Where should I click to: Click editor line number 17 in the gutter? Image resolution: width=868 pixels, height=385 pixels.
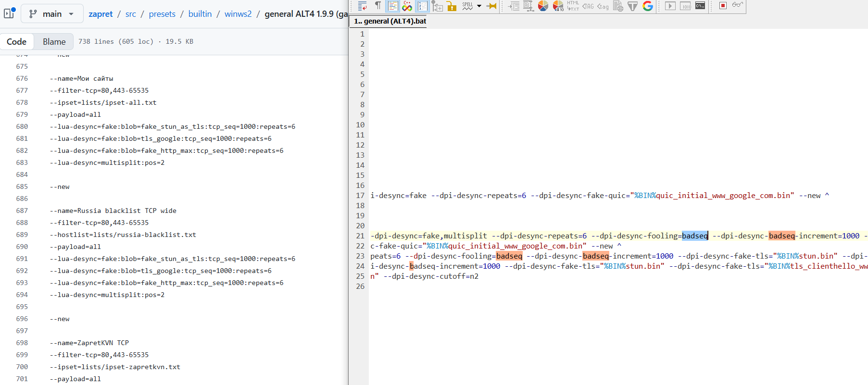(x=360, y=195)
